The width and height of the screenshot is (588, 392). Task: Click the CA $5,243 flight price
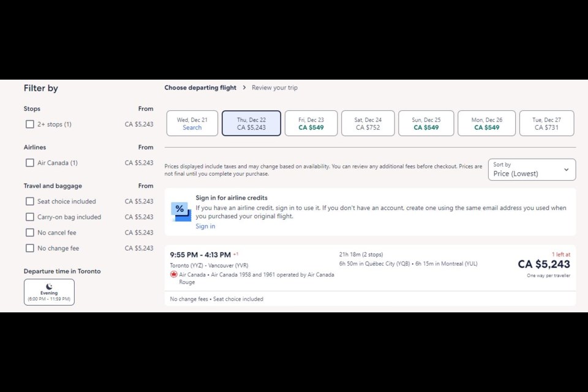click(x=544, y=264)
